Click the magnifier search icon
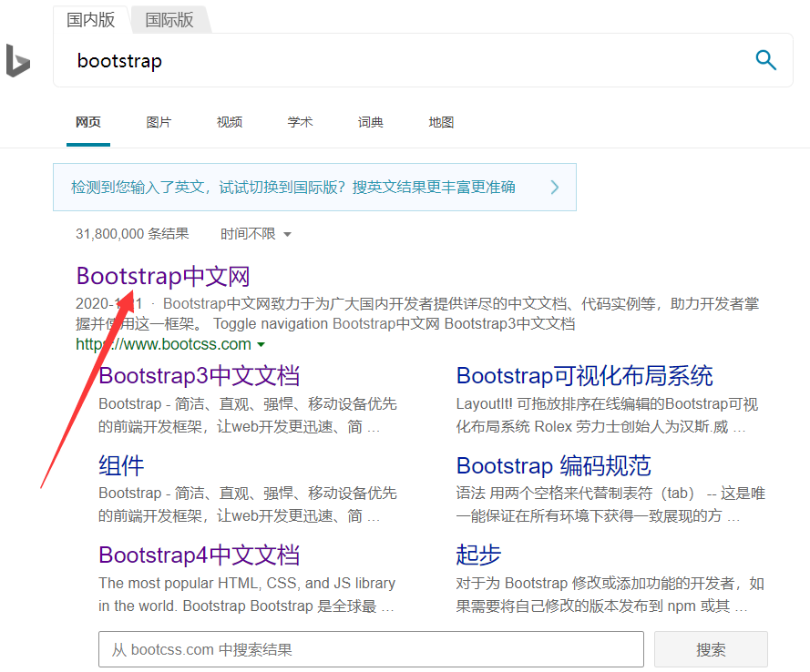 765,60
